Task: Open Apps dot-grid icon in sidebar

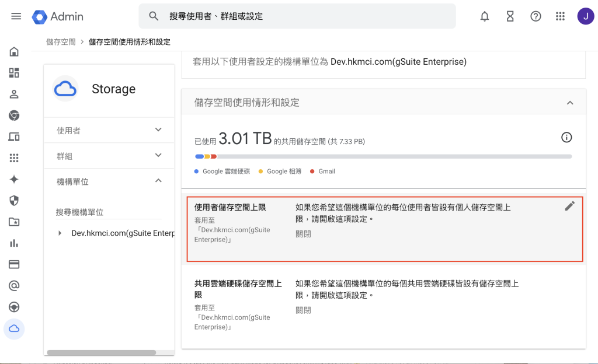Action: click(14, 158)
